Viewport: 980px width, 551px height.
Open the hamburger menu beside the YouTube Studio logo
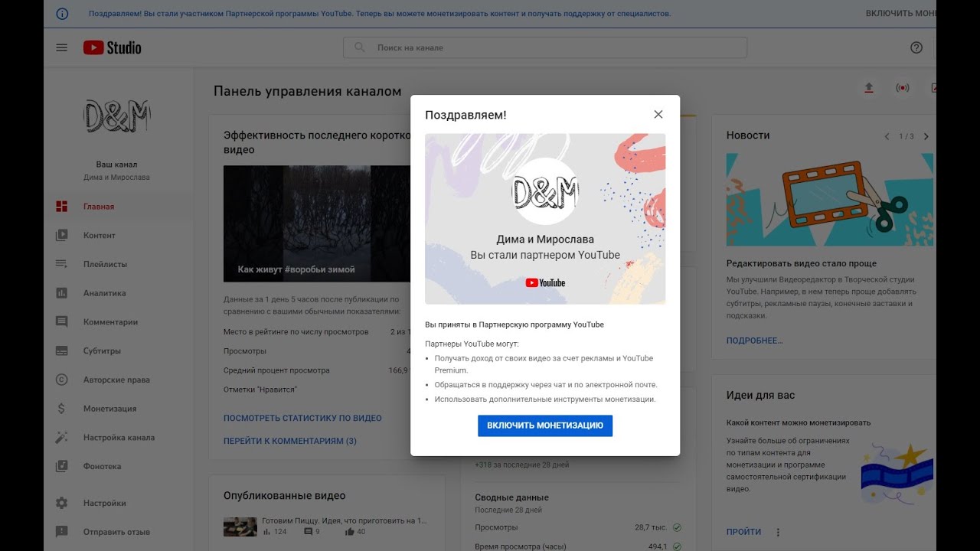pyautogui.click(x=62, y=47)
